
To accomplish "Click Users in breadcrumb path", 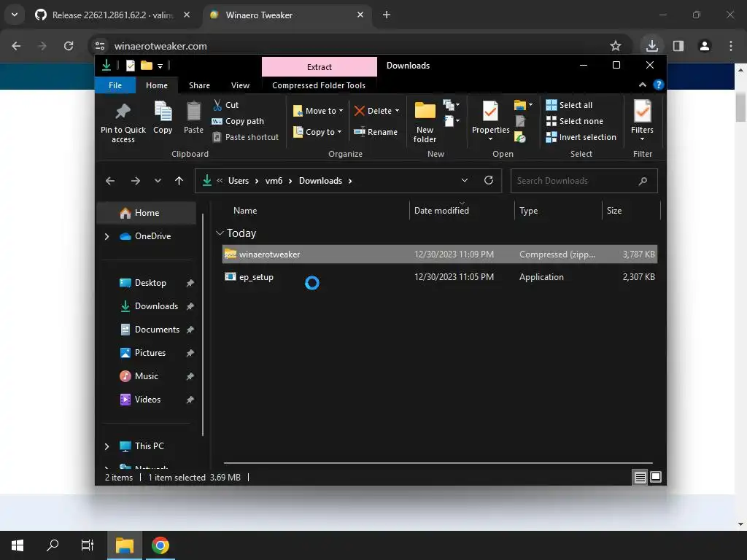I will tap(239, 181).
